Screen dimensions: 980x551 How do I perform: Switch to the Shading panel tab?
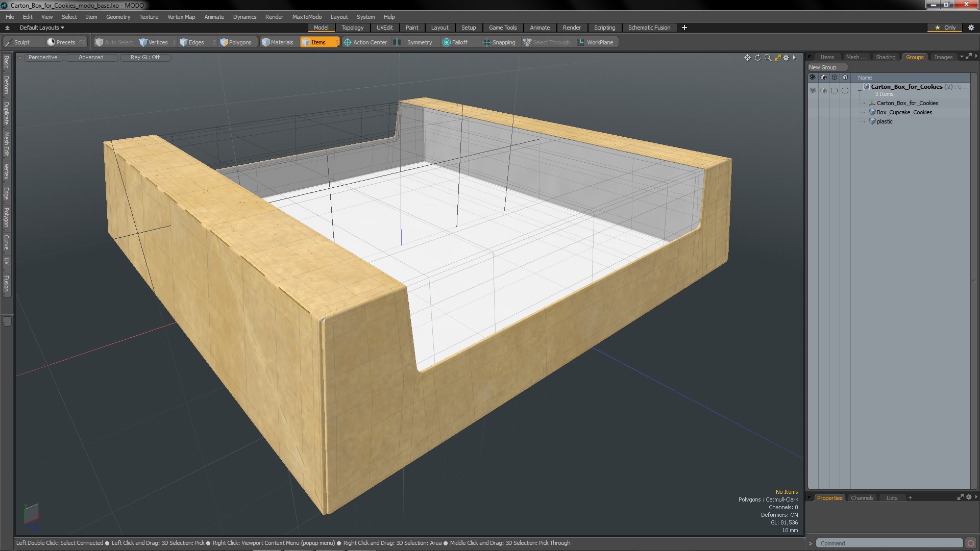[x=885, y=57]
